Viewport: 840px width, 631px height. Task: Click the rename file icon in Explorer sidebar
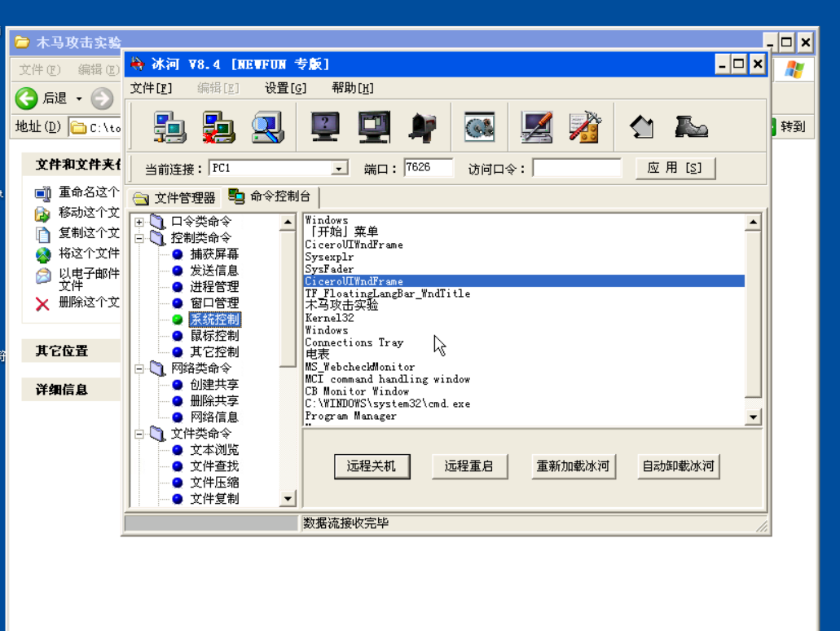pyautogui.click(x=43, y=192)
